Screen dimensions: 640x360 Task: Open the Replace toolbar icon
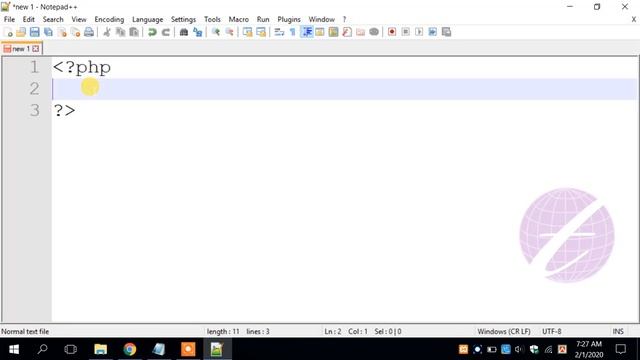(198, 32)
